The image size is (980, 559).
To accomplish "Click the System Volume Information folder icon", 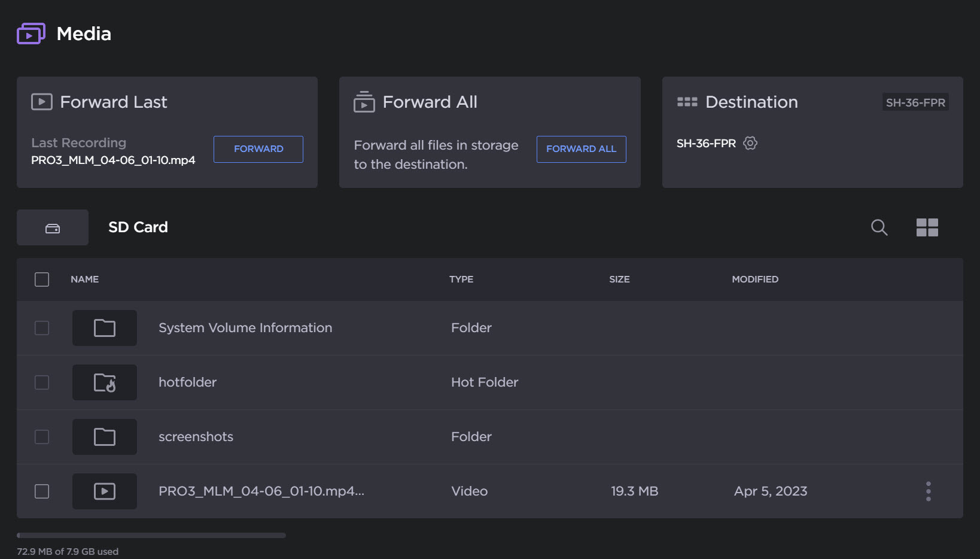I will coord(105,328).
